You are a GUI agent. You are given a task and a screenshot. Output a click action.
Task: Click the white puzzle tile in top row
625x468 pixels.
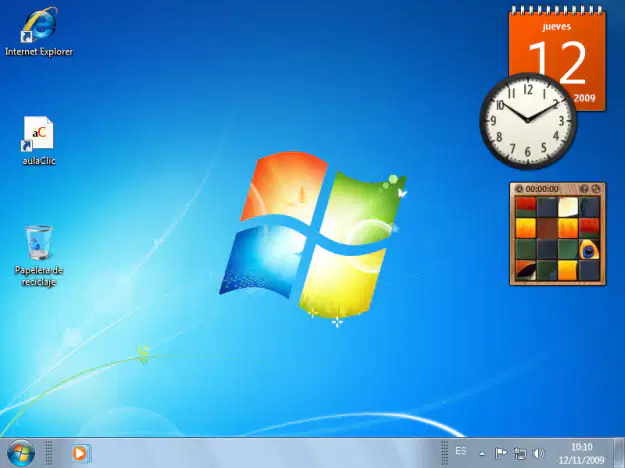(568, 207)
